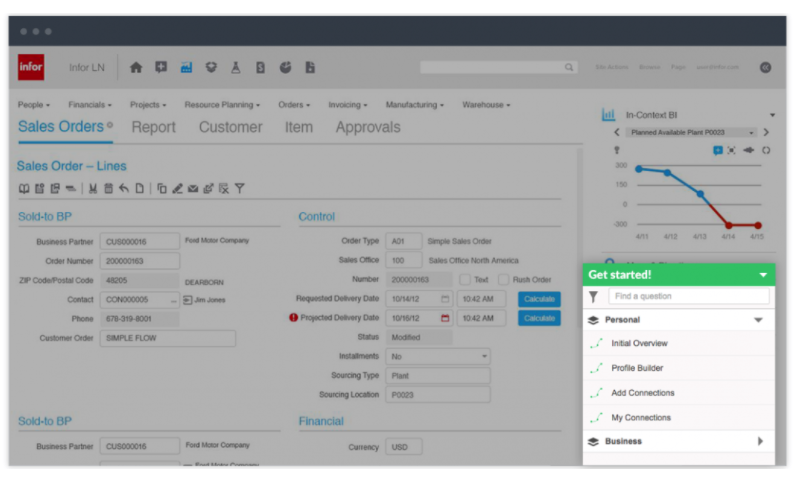Open the Manufacturing menu

coord(415,105)
